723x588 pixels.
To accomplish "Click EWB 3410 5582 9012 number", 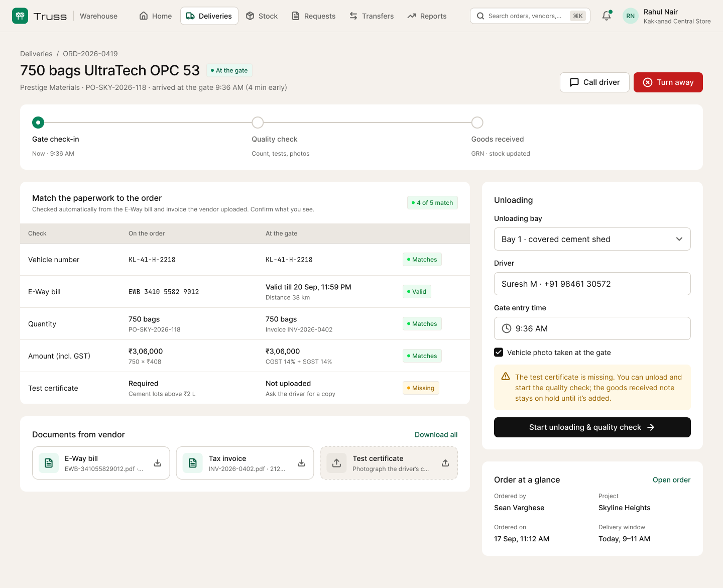I will [x=164, y=292].
